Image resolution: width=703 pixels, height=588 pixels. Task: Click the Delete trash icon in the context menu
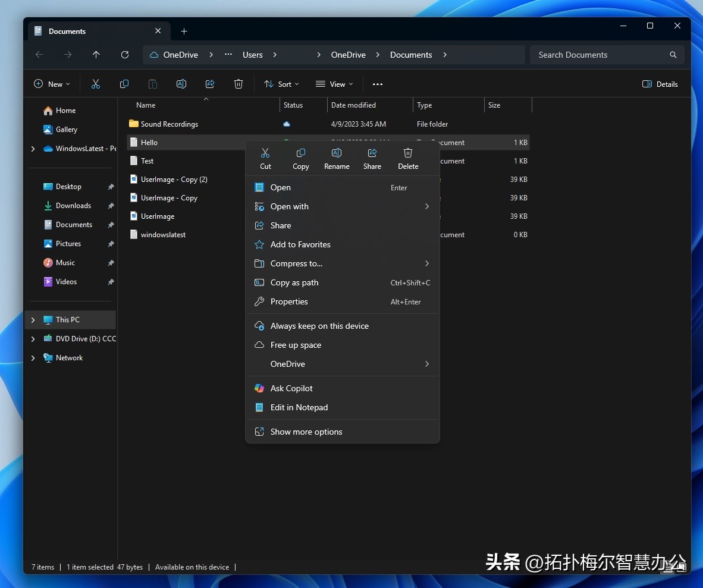(408, 153)
